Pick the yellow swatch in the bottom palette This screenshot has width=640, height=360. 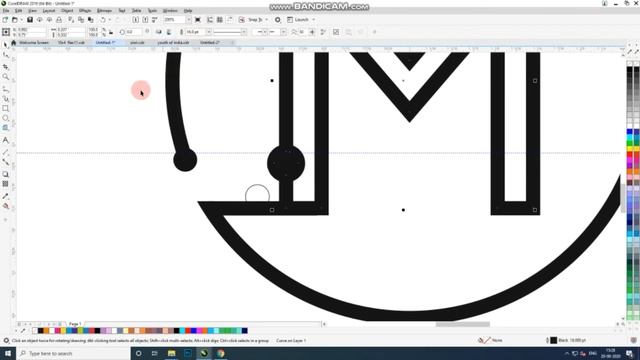click(x=63, y=331)
